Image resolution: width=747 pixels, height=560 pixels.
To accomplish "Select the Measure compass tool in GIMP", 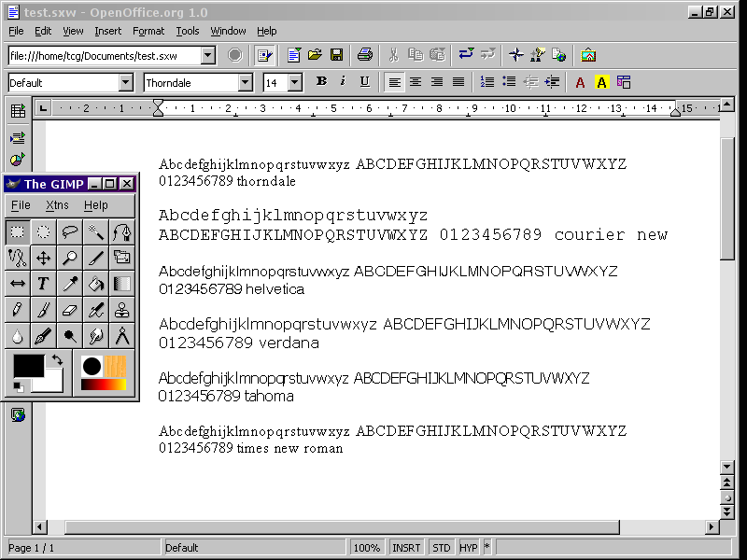I will (122, 337).
